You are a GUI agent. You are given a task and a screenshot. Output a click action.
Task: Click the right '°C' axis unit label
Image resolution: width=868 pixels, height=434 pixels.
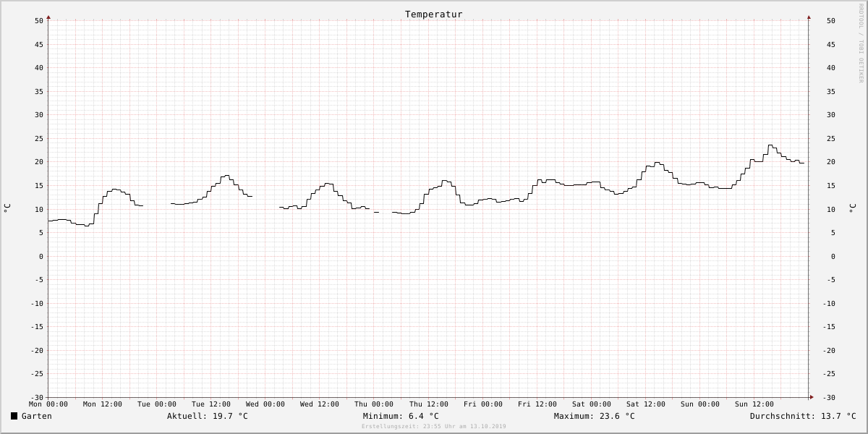[x=854, y=208]
